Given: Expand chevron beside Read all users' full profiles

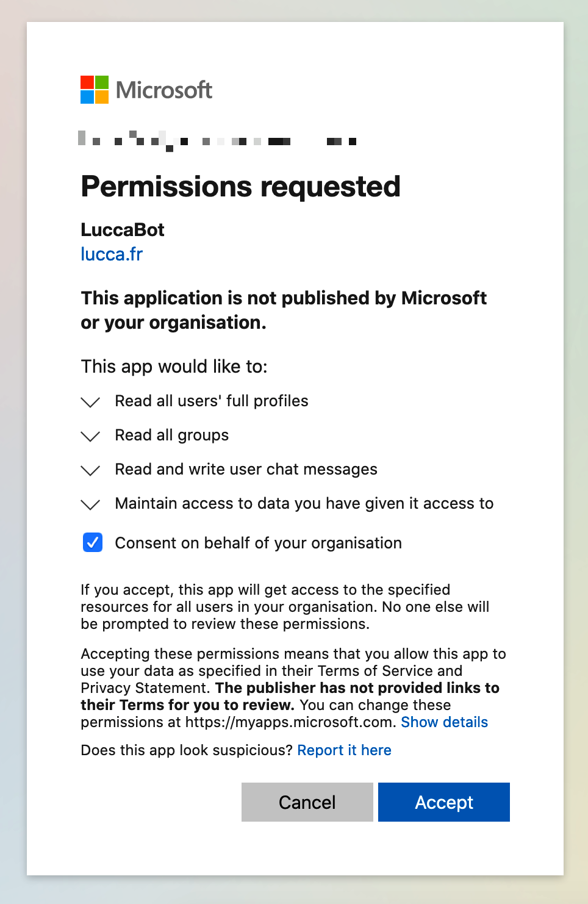Looking at the screenshot, I should (90, 402).
